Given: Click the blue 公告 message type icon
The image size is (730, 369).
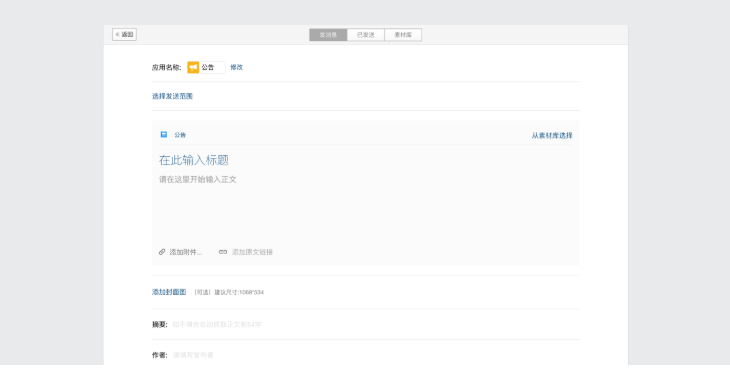Looking at the screenshot, I should coord(164,134).
